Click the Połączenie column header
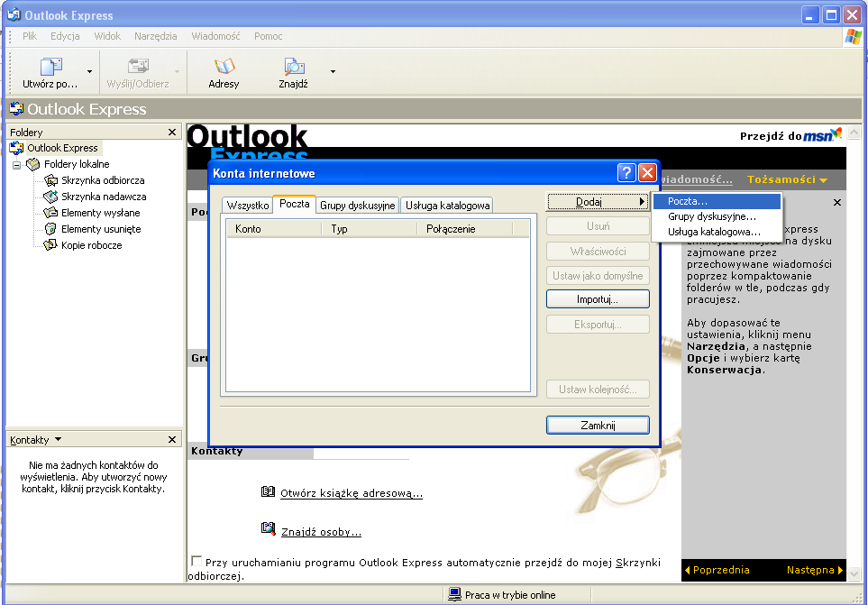The height and width of the screenshot is (605, 868). [465, 229]
